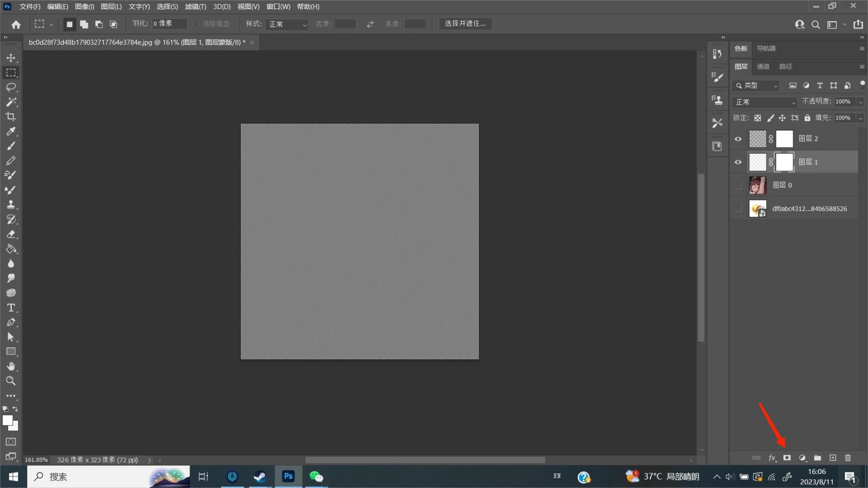Select the Type tool

11,308
